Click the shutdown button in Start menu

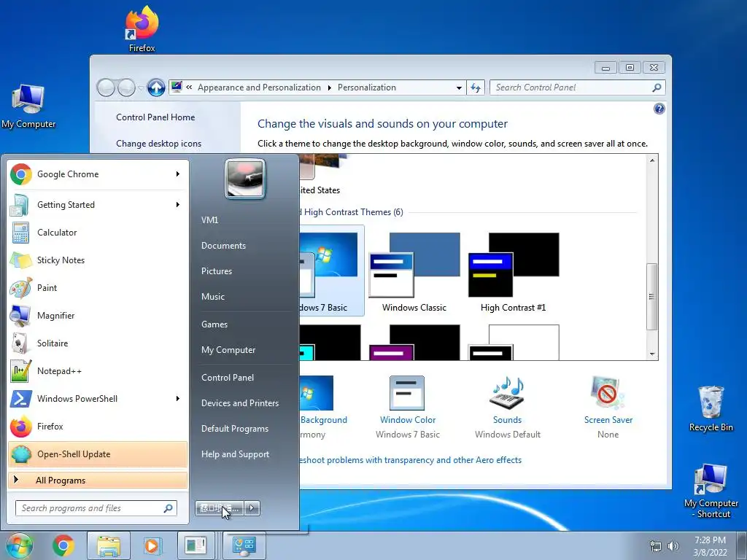[220, 508]
